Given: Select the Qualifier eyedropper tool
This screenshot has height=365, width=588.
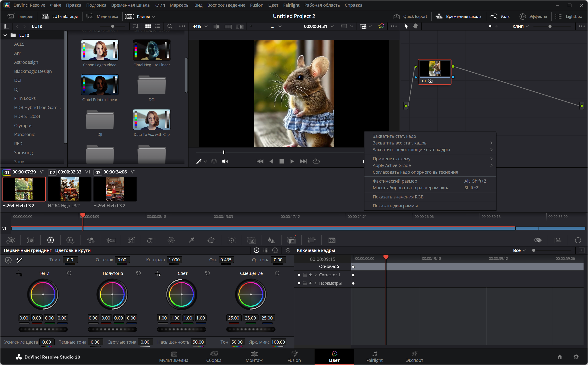Looking at the screenshot, I should [x=191, y=240].
